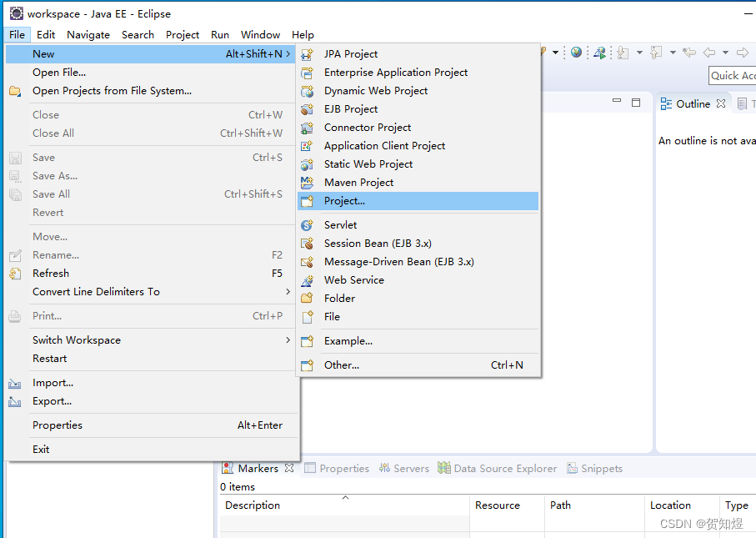Switch to Data Source Explorer tab
756x538 pixels.
[497, 468]
